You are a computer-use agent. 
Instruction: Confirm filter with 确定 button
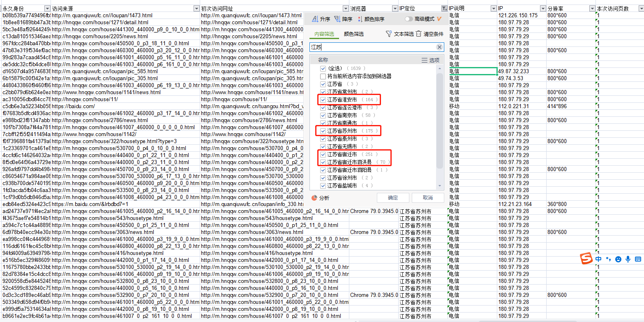point(393,198)
